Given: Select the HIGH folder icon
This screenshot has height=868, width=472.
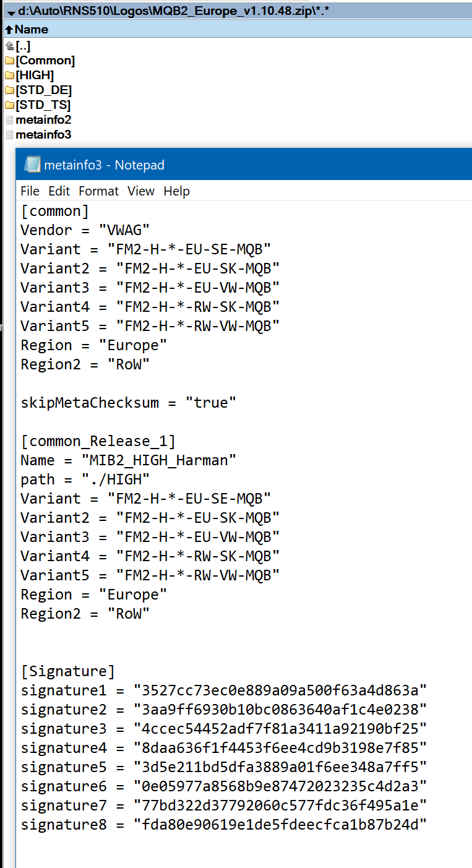Looking at the screenshot, I should (x=9, y=75).
